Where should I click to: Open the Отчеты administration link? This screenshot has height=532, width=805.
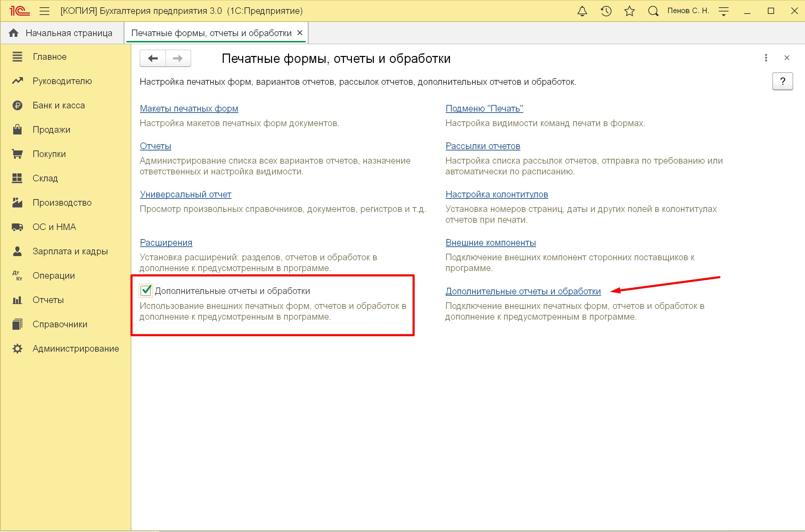click(155, 146)
